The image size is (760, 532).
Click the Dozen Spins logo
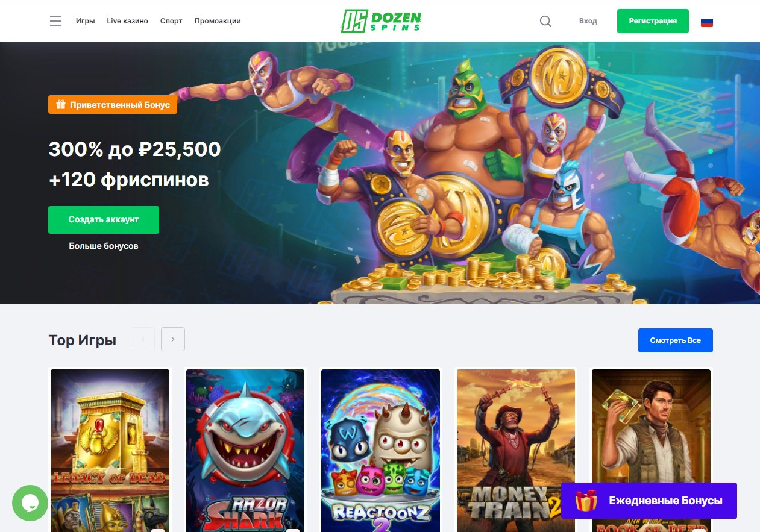pos(381,20)
